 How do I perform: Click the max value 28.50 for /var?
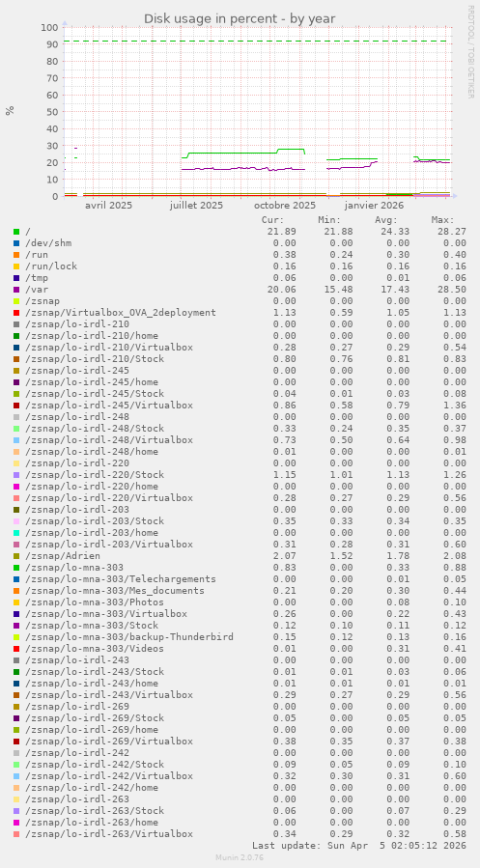tap(452, 290)
